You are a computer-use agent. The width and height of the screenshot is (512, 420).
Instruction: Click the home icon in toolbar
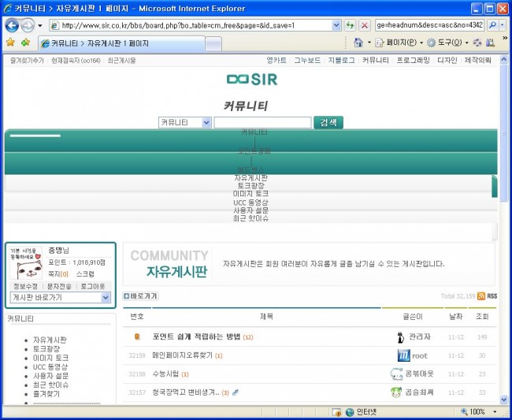coord(359,43)
